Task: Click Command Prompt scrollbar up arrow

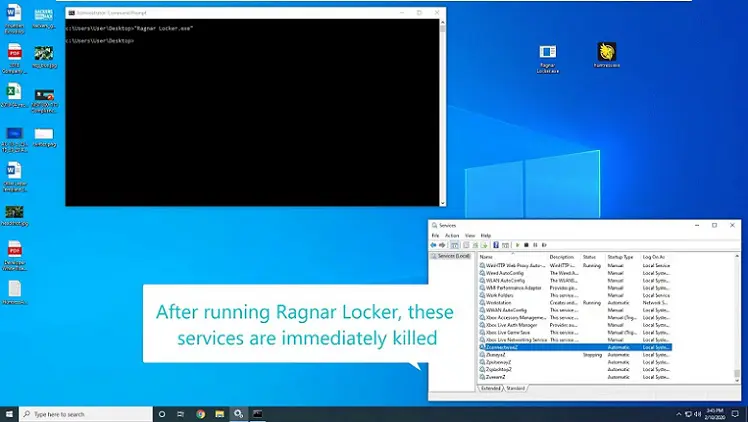Action: 443,22
